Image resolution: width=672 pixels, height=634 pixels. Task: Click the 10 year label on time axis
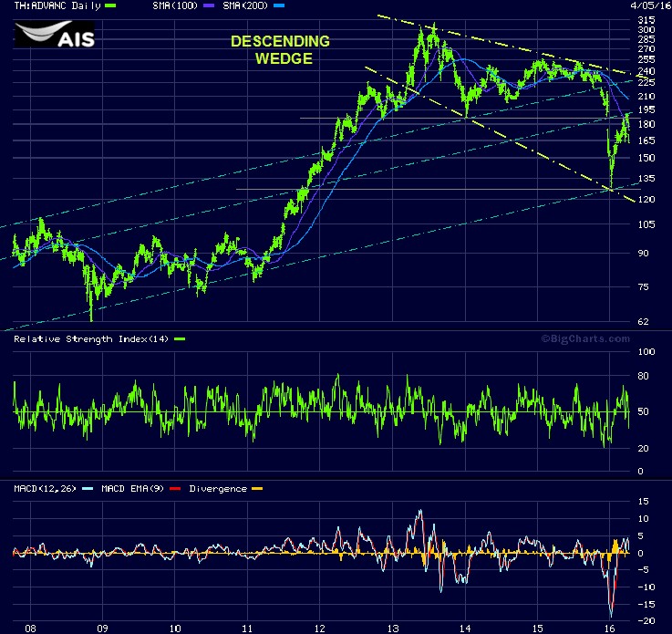tap(175, 629)
